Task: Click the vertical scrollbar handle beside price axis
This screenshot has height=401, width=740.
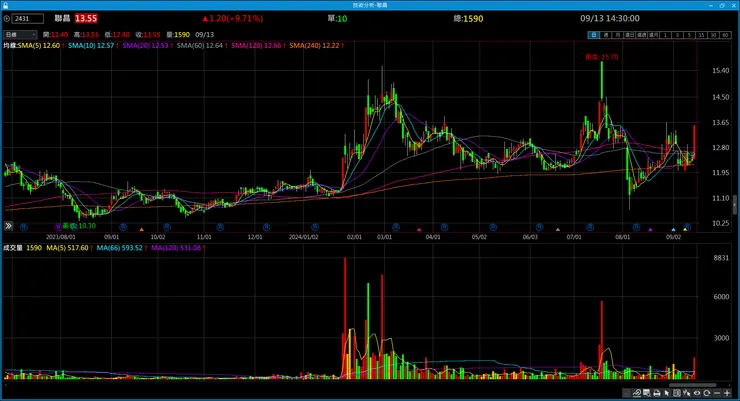Action: (x=735, y=204)
